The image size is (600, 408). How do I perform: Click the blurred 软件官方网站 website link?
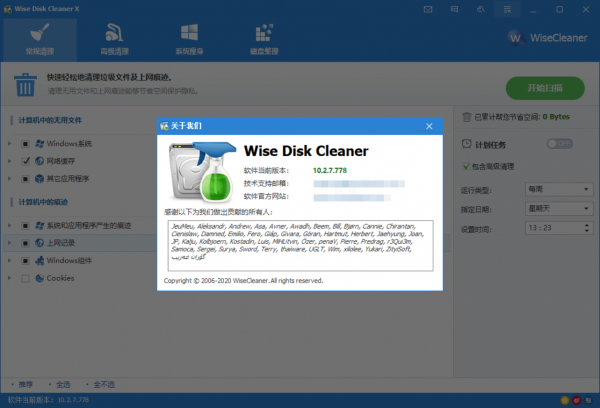352,197
